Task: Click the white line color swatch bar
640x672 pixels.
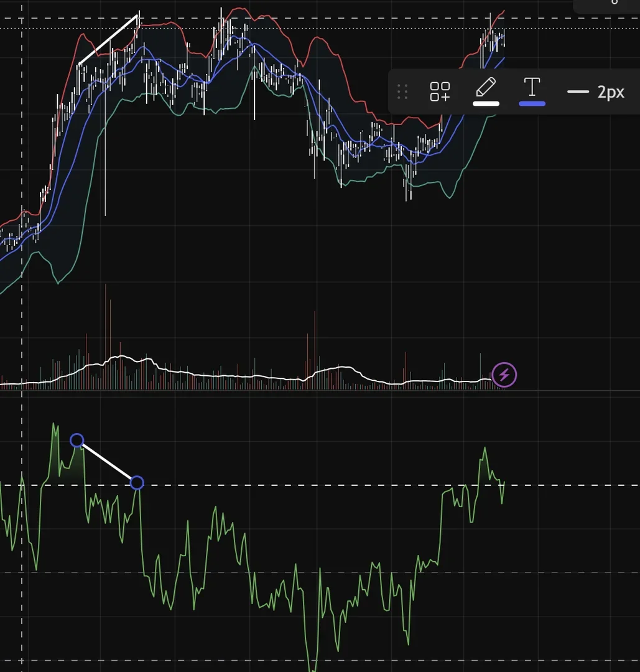Action: [x=486, y=104]
